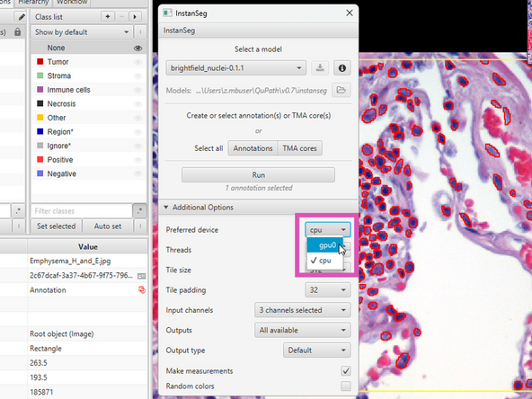Viewport: 532px width, 399px height.
Task: Choose cpu in the device list
Action: pos(324,261)
